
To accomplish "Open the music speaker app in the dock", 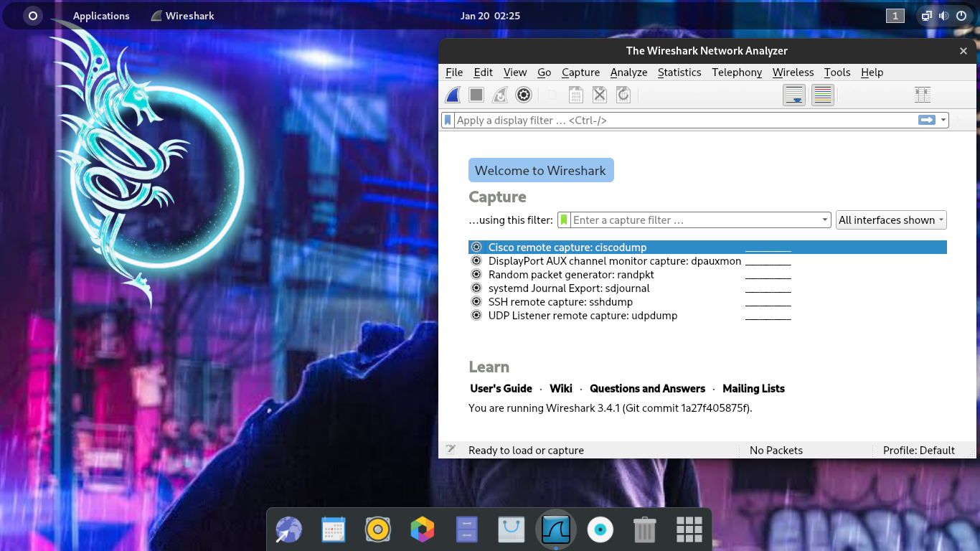I will [x=377, y=530].
